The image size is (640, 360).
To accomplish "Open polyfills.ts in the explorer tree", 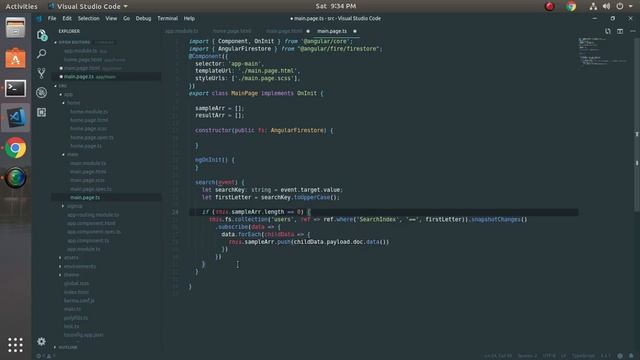I will (76, 318).
